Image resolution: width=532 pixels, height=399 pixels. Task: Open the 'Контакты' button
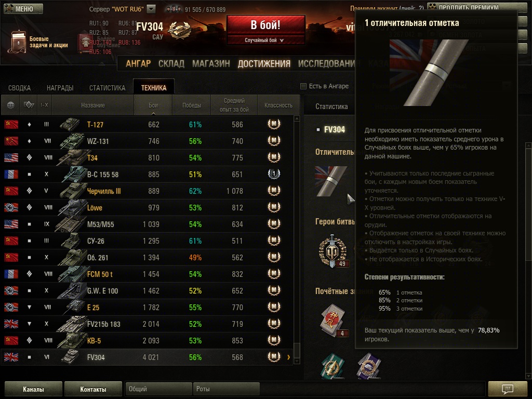[93, 389]
